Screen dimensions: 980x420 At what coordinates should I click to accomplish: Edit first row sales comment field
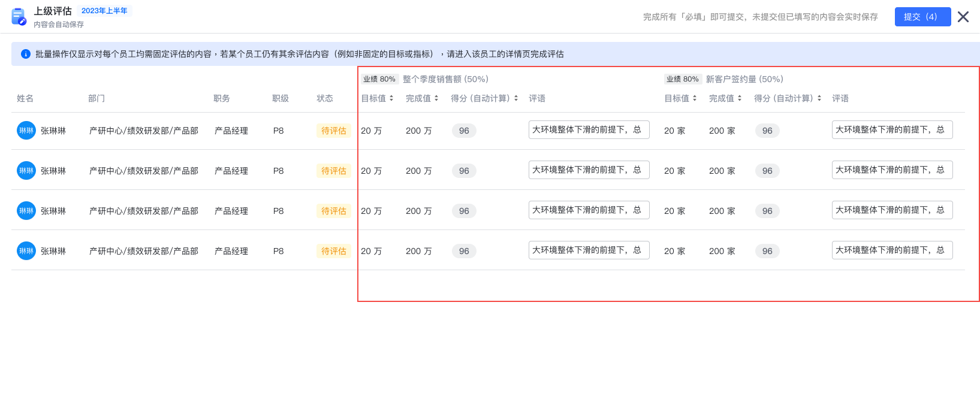point(589,130)
